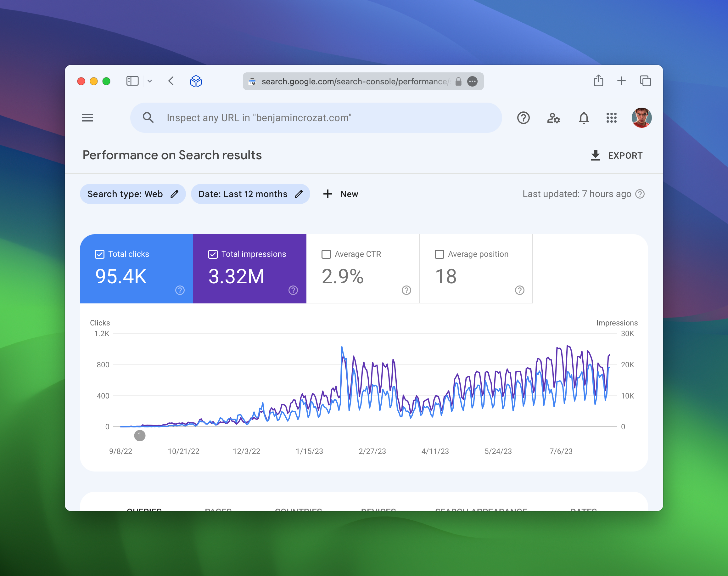Open users and permissions settings icon
Screen dimensions: 728x576
coord(553,118)
